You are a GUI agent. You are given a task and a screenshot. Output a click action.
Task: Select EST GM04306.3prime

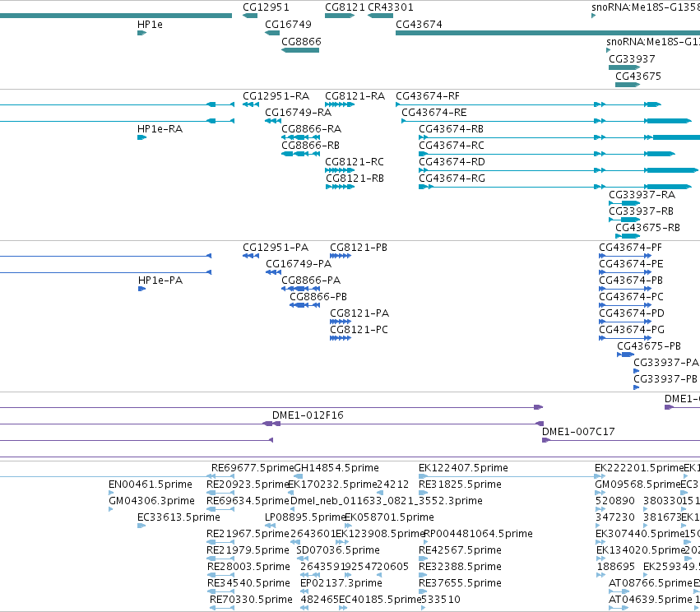point(152,501)
